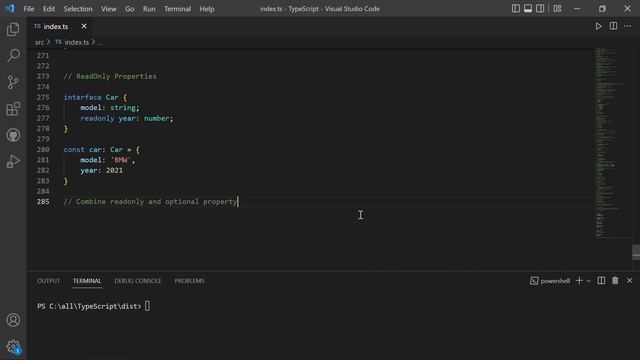Open the Extensions view

(13, 109)
